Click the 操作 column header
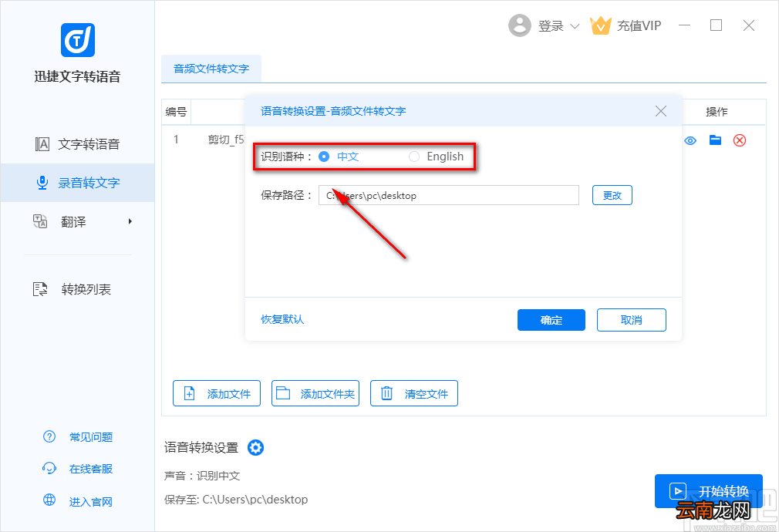 pos(717,112)
